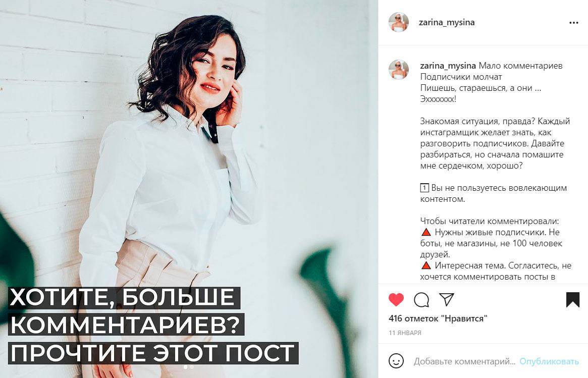Click zarina_mysina username in the caption
Image resolution: width=588 pixels, height=378 pixels.
click(448, 66)
